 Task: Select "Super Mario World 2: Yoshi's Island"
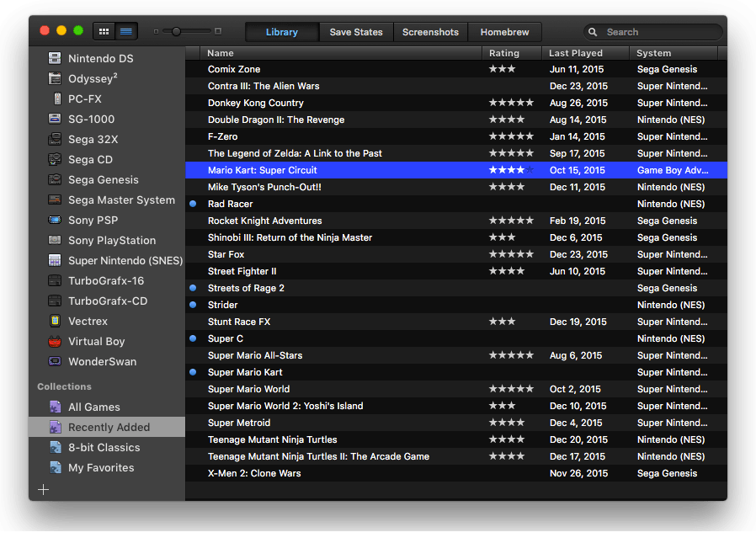(456, 406)
